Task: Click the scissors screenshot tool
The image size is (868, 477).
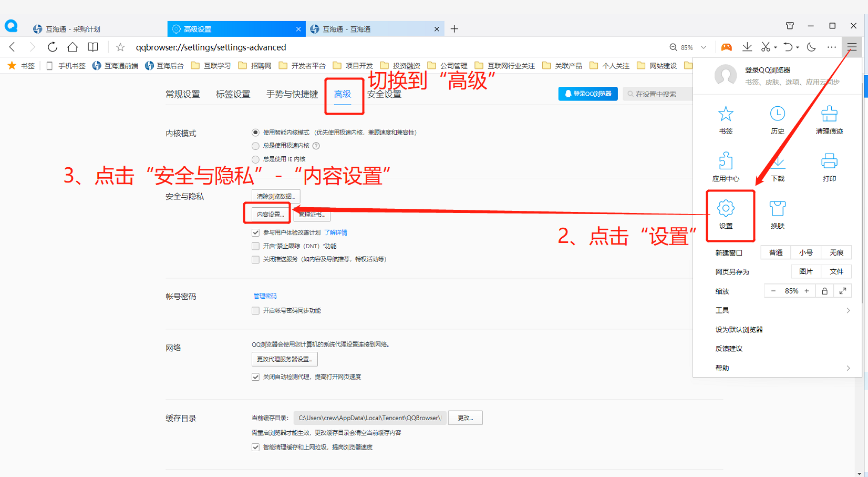Action: [766, 47]
